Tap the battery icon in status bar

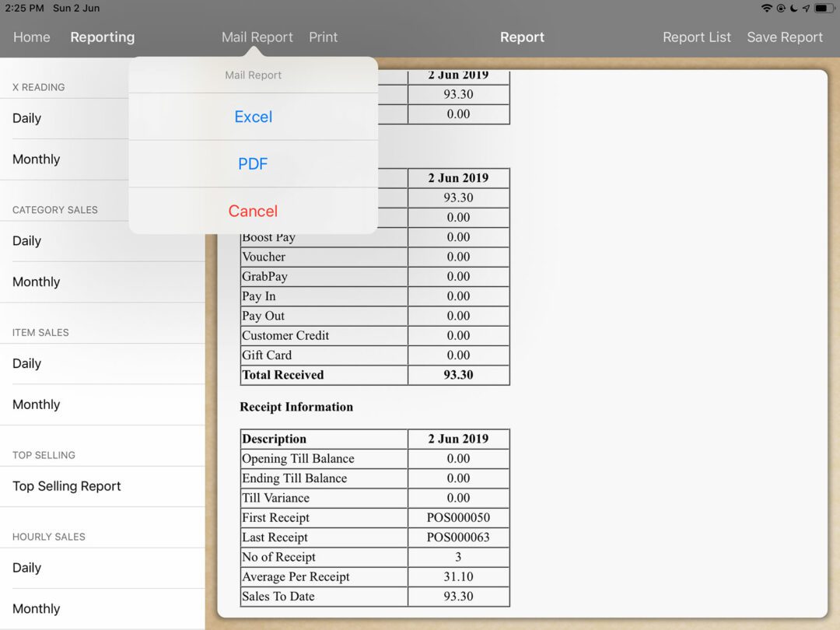(824, 8)
